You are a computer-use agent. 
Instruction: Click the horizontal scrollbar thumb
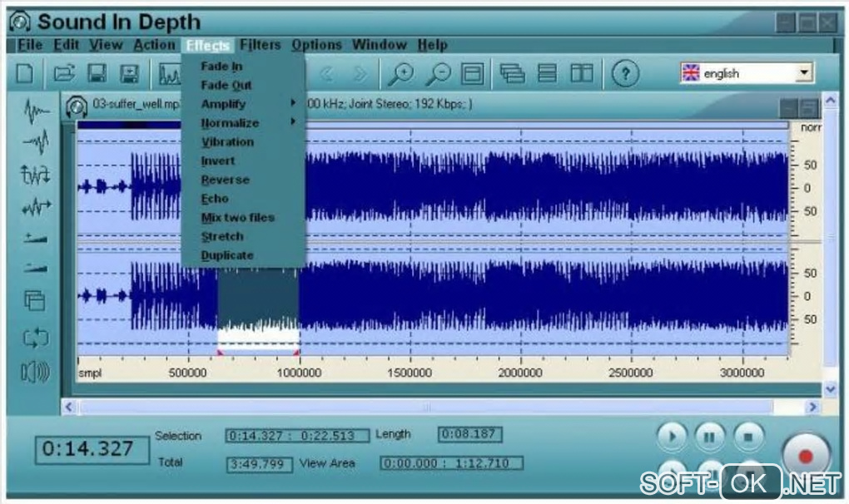pos(426,407)
